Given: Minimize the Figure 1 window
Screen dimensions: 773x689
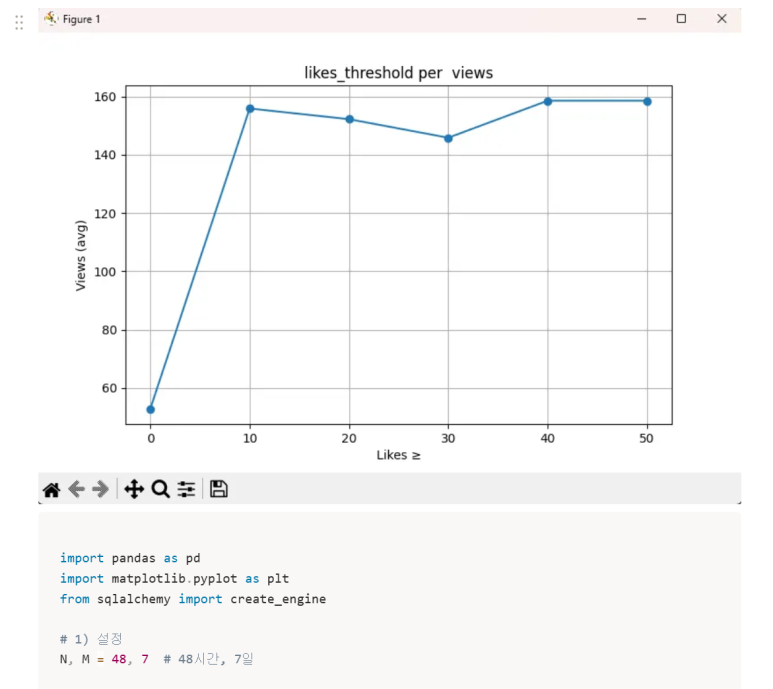Looking at the screenshot, I should [642, 19].
